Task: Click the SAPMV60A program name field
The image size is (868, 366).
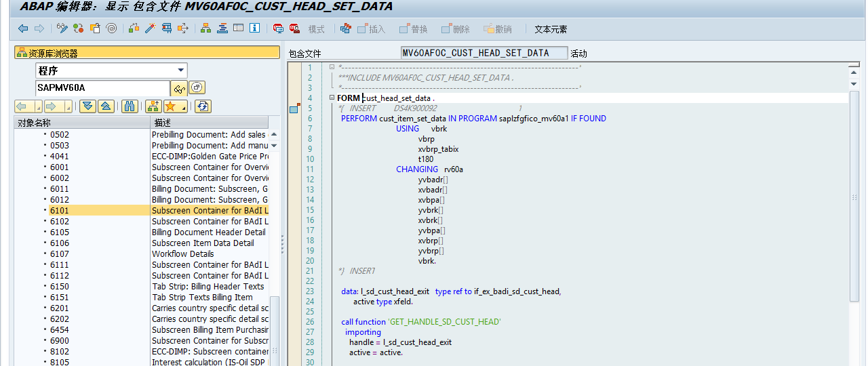Action: pos(102,88)
